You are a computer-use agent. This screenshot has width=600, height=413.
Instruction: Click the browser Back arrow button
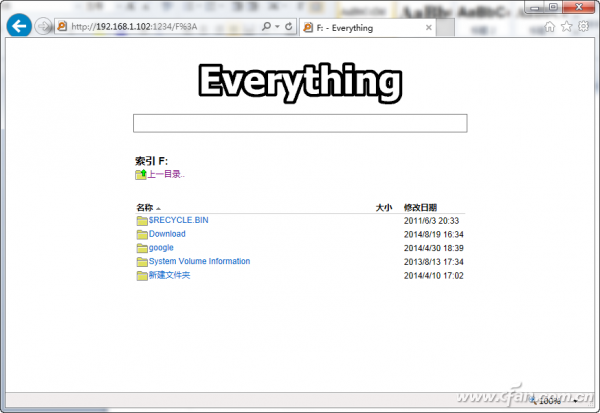click(19, 26)
